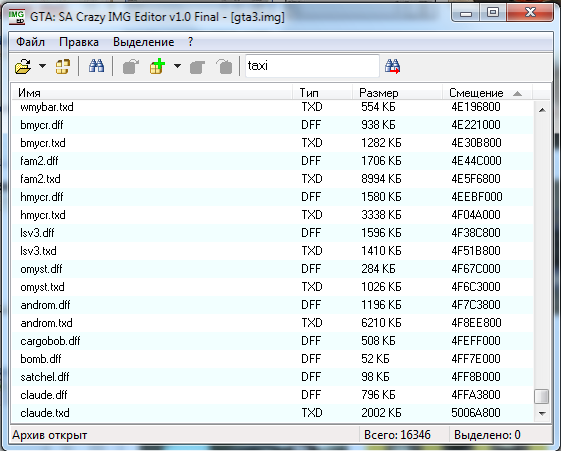The width and height of the screenshot is (561, 451).
Task: Click find next binoculars with red arrow
Action: [392, 67]
